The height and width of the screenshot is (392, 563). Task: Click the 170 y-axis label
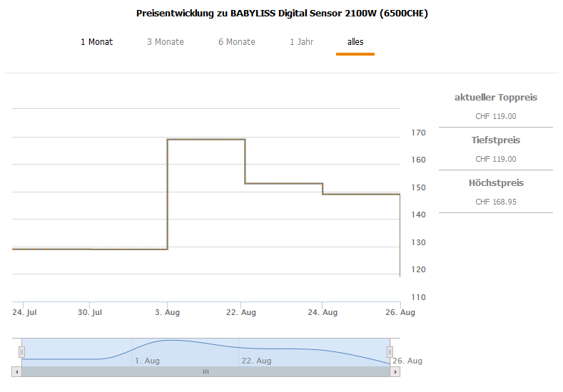coord(418,133)
